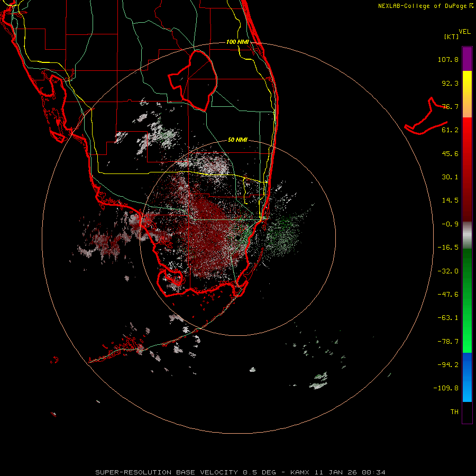Click the 14.5 velocity scale value
Screen dimensions: 476x476
coord(450,200)
